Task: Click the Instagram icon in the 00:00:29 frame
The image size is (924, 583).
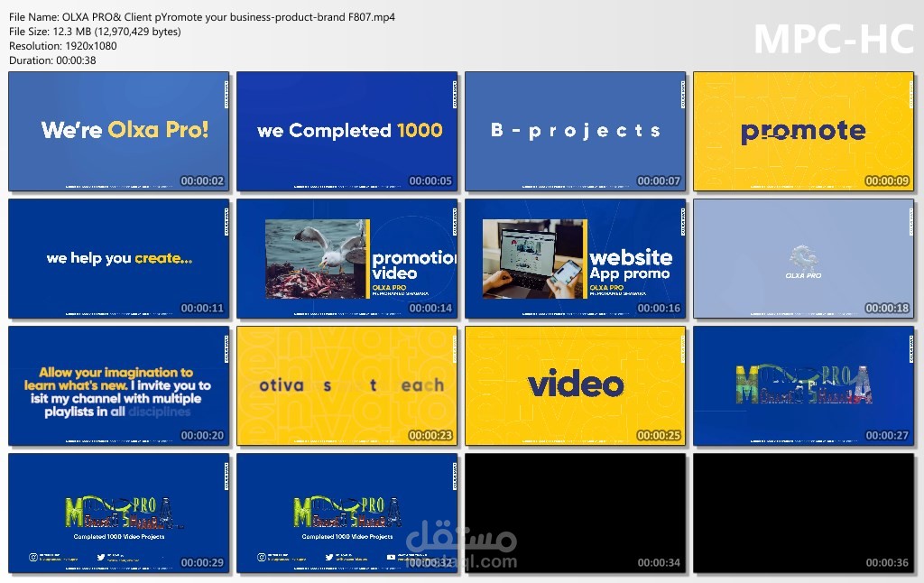Action: [x=33, y=557]
